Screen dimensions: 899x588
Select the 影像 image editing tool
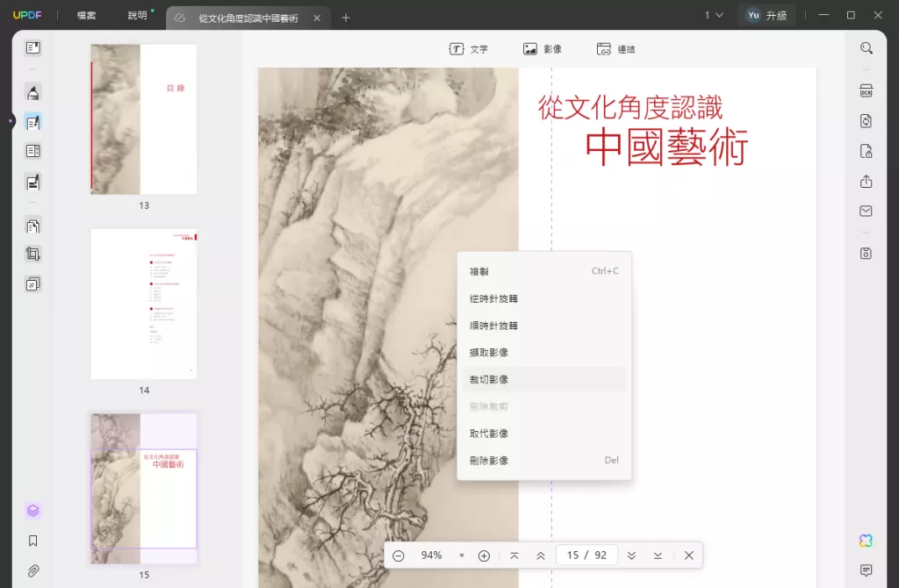tap(542, 49)
